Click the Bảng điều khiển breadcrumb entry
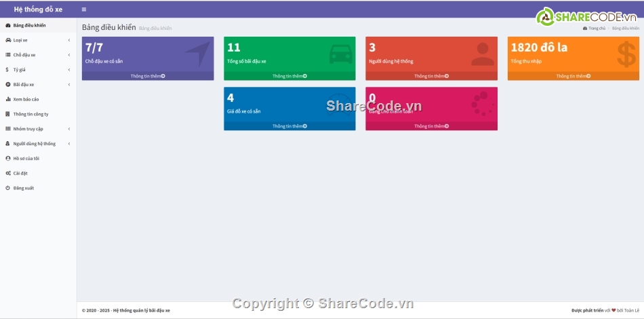This screenshot has height=319, width=644. coord(626,29)
